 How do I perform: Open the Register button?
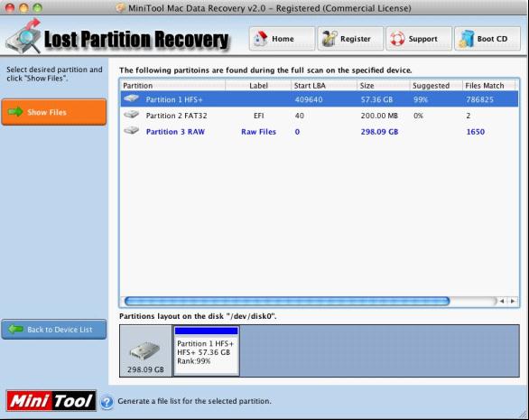point(350,39)
